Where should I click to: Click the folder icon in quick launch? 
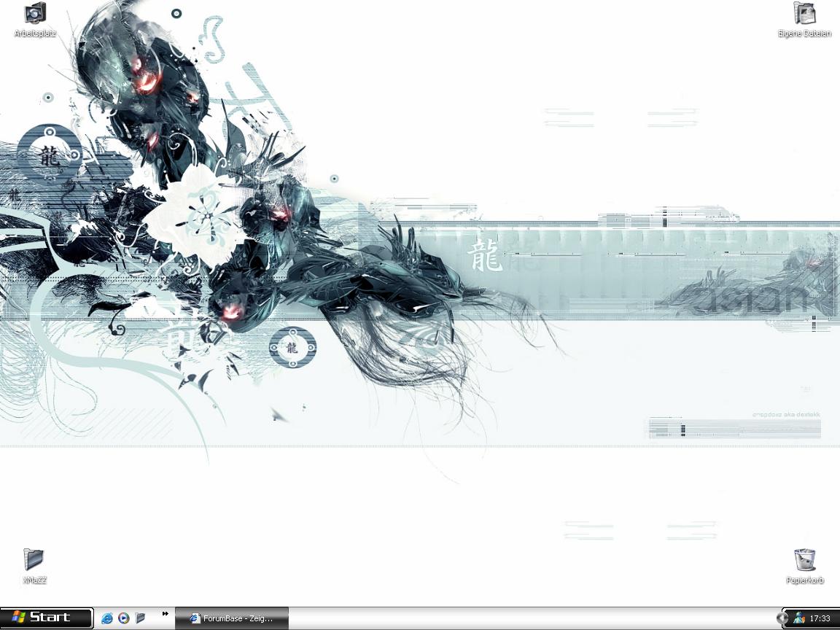140,618
